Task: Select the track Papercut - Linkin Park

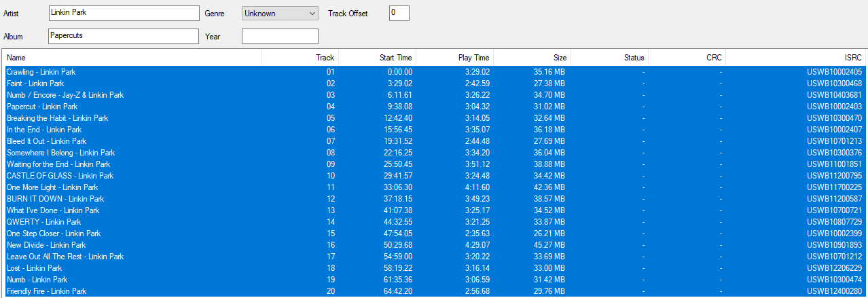Action: point(434,107)
